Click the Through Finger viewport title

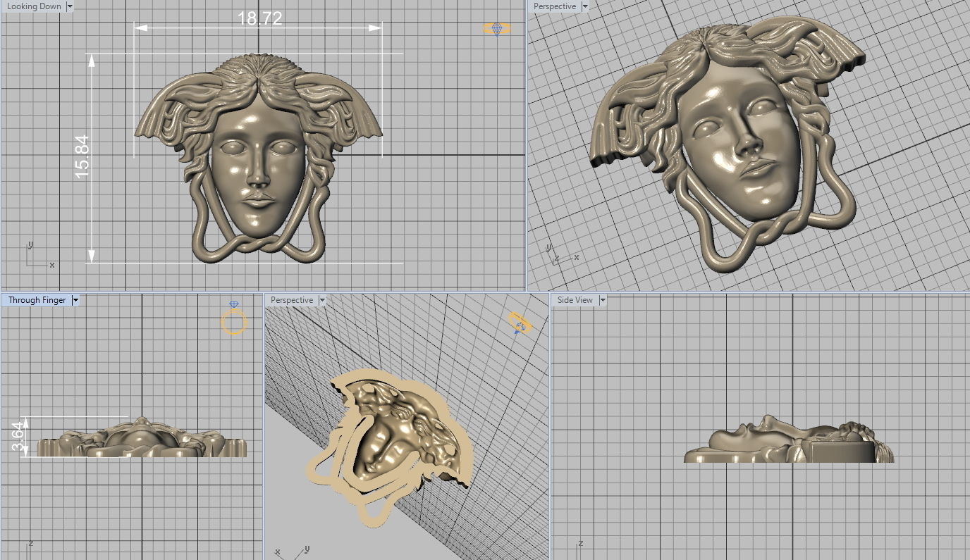[x=37, y=300]
